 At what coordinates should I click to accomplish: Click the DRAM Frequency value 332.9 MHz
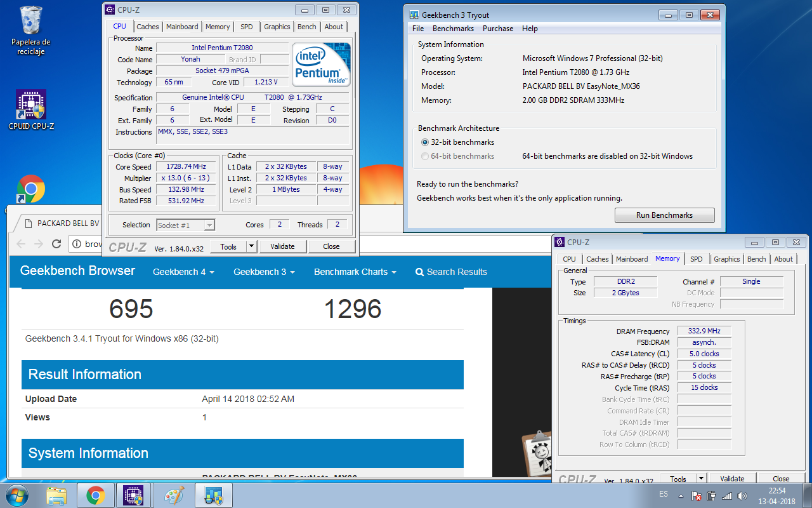tap(704, 331)
